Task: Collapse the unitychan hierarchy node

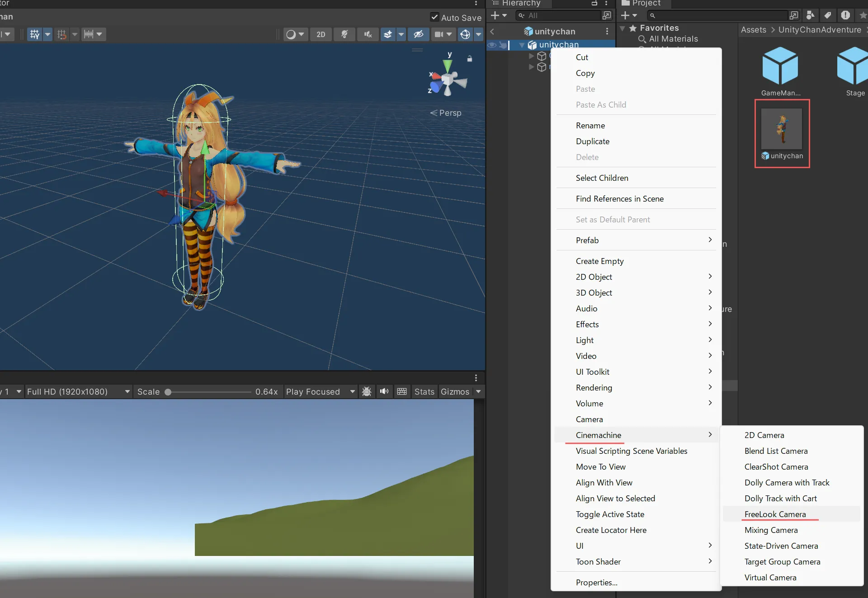Action: pos(522,45)
